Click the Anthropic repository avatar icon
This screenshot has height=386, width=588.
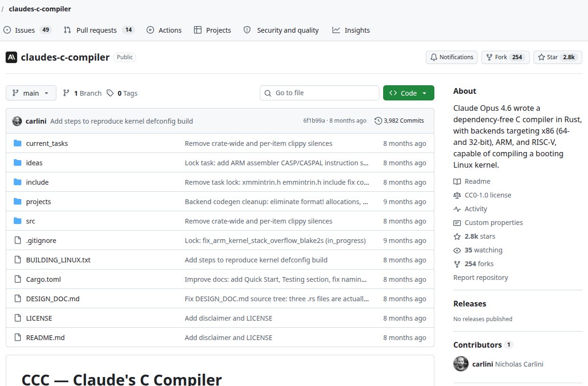(x=11, y=57)
